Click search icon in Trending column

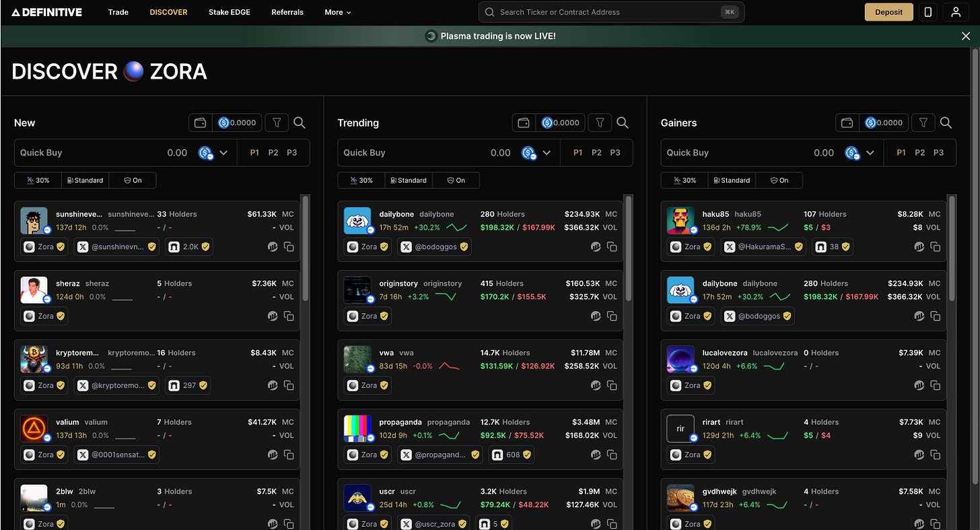pos(623,123)
